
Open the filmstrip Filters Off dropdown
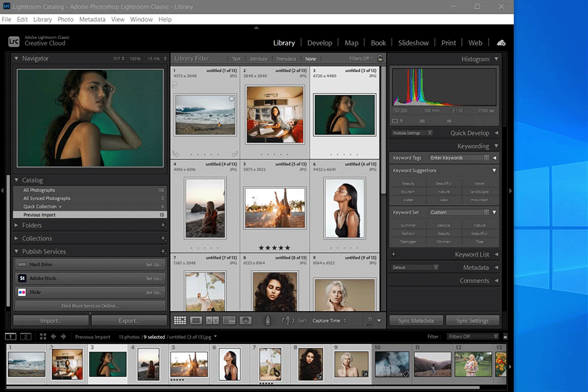click(473, 336)
